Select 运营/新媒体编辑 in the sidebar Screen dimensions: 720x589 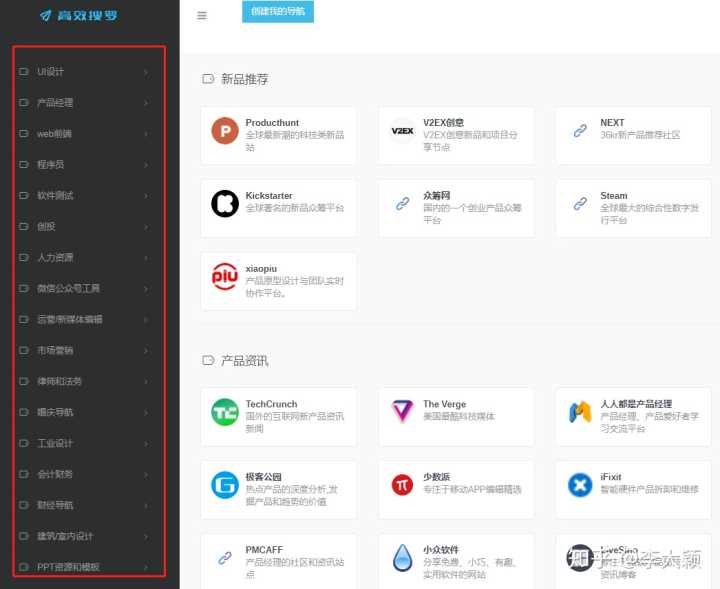[69, 319]
